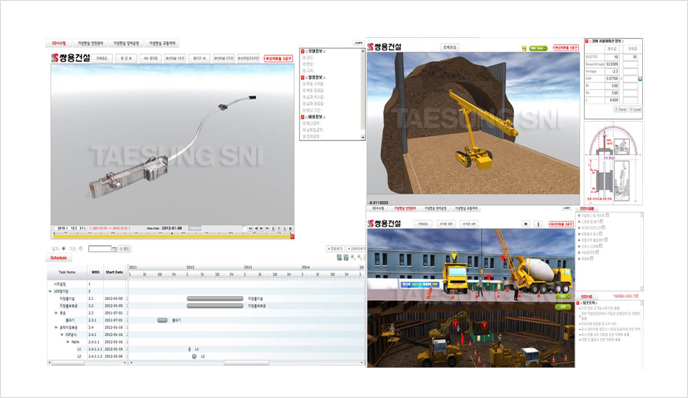Click the confirm button next to calendar icon
Image resolution: width=688 pixels, height=398 pixels.
[x=125, y=249]
